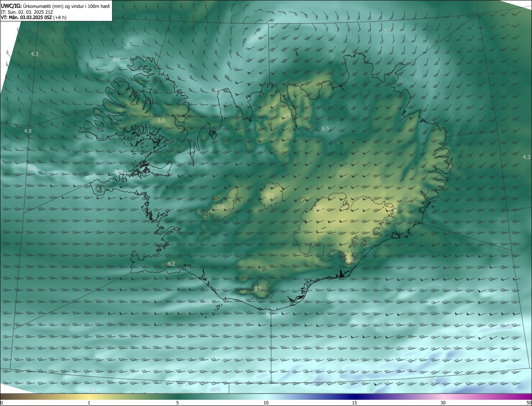Click the 2.6 precipitation value in north Iceland
The image size is (532, 406).
click(286, 115)
